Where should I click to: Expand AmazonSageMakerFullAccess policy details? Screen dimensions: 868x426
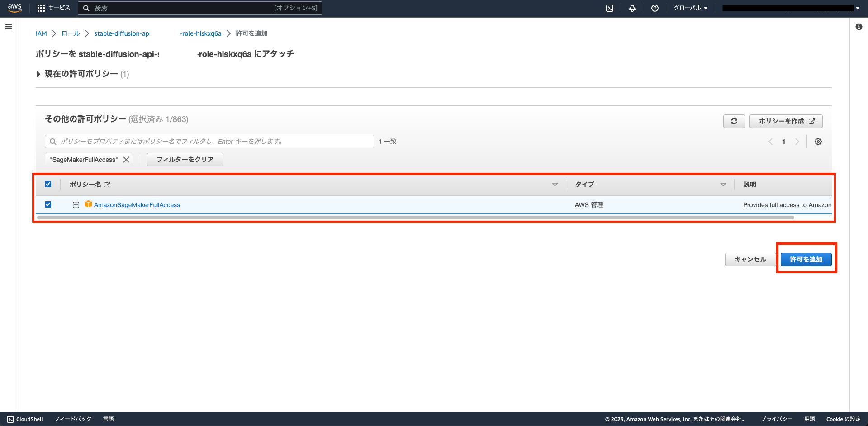click(76, 205)
